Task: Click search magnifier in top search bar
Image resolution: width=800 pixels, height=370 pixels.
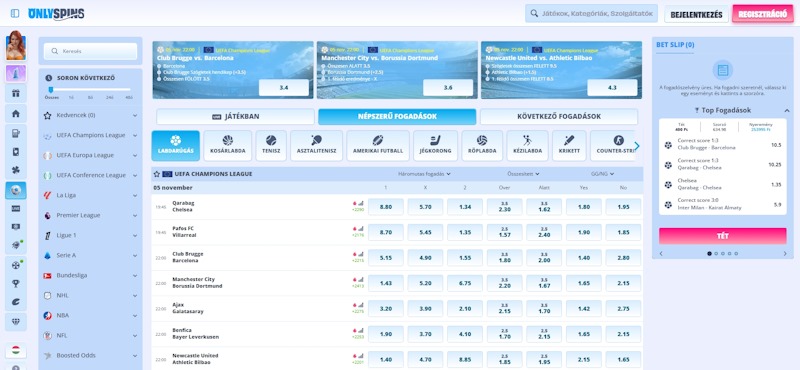Action: point(534,14)
